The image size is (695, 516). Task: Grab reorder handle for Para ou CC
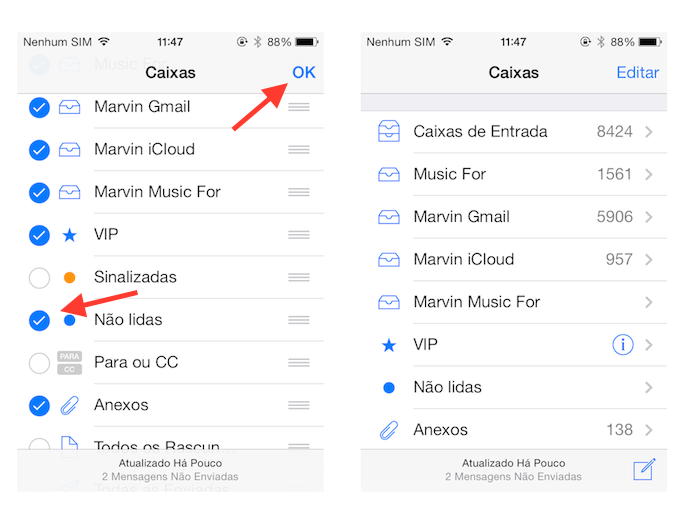pyautogui.click(x=299, y=363)
